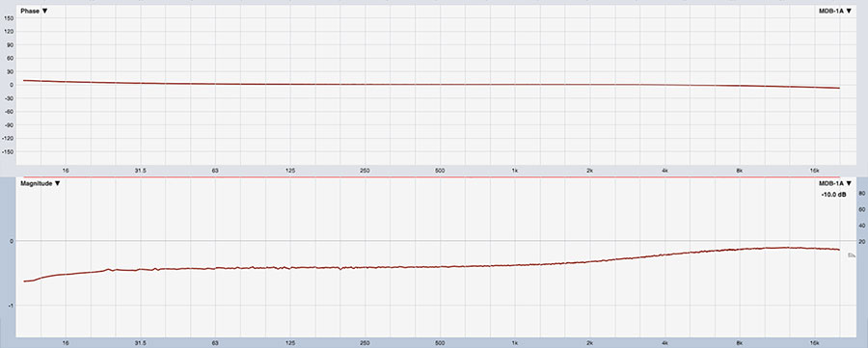Click the 1k frequency label on Phase axis
This screenshot has width=868, height=348.
tap(515, 171)
